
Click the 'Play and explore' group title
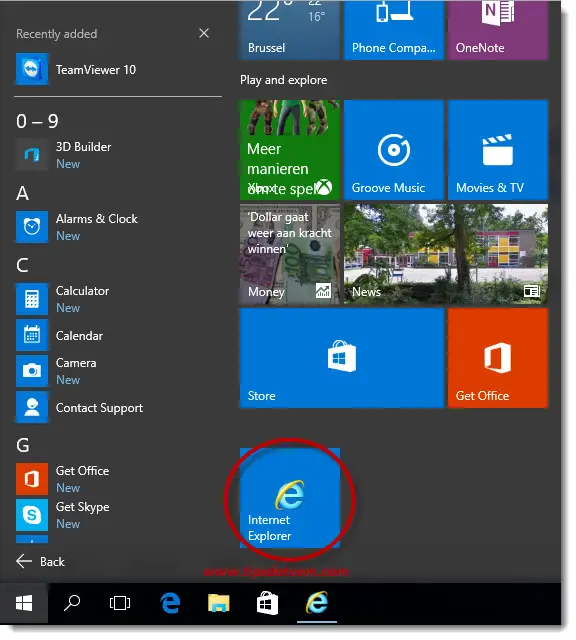(284, 80)
